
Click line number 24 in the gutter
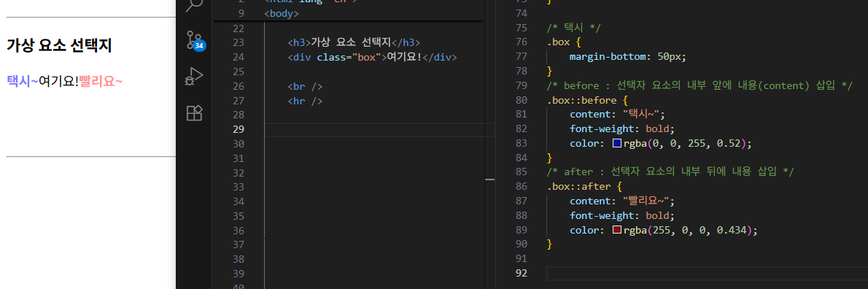(238, 57)
